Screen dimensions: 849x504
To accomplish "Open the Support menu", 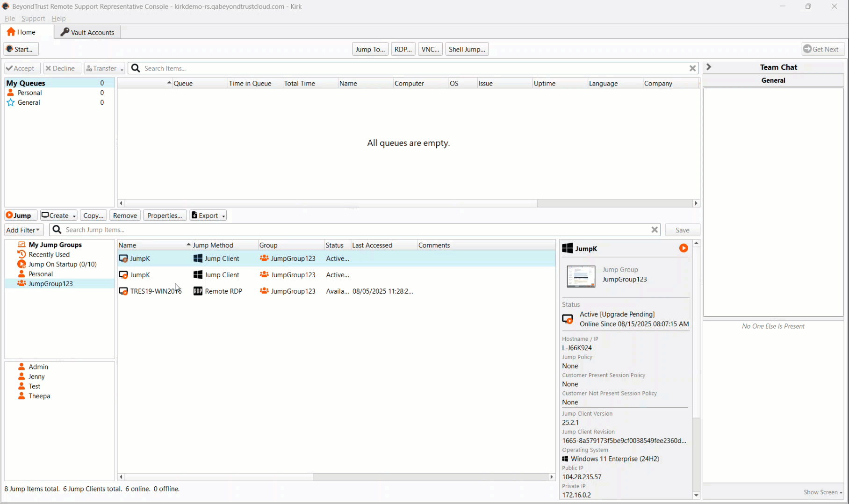I will pos(33,18).
